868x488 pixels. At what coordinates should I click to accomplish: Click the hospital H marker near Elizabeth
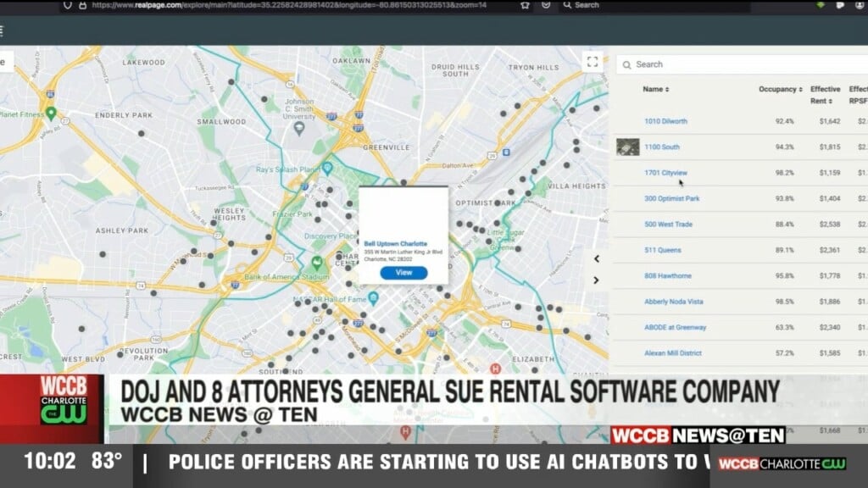coord(495,369)
